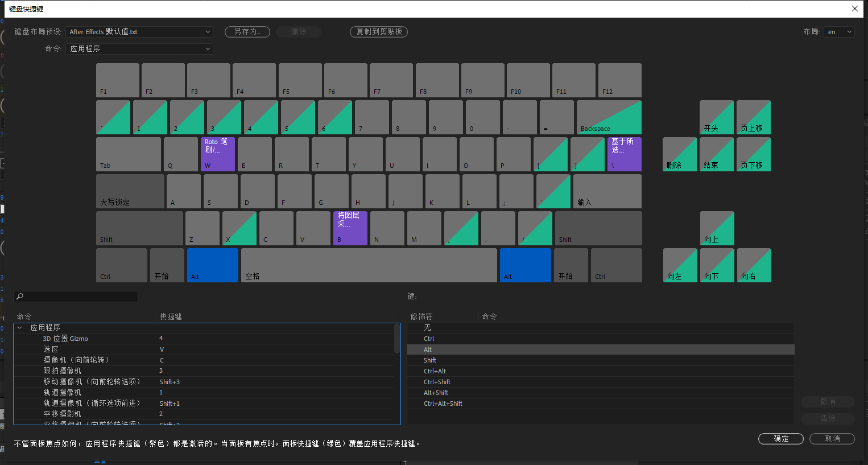The height and width of the screenshot is (465, 868).
Task: Select the 选区 command row
Action: pyautogui.click(x=204, y=349)
